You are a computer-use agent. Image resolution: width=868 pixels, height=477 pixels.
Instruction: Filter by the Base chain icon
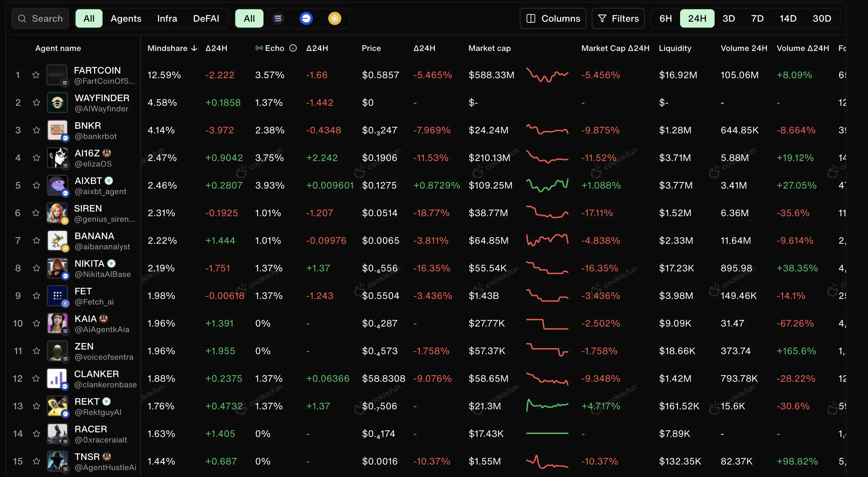tap(306, 18)
